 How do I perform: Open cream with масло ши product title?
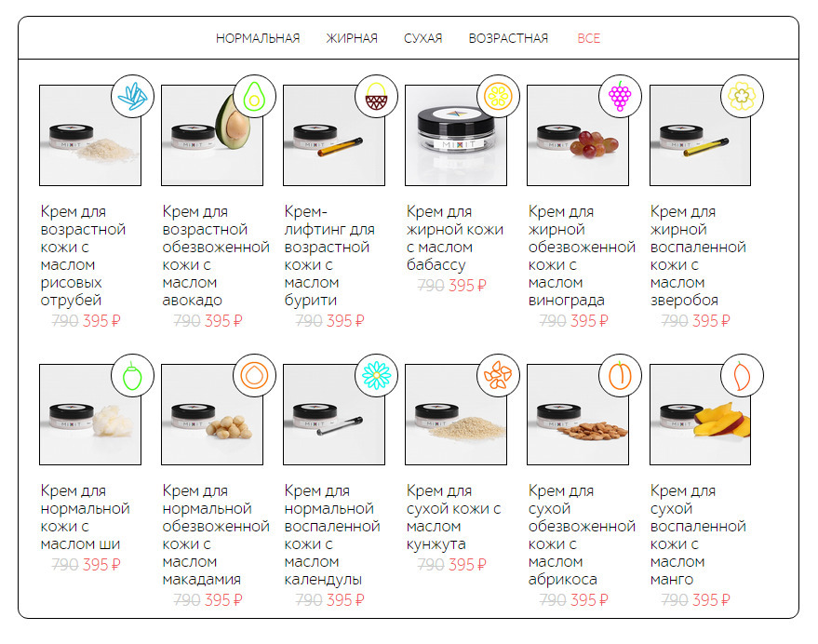coord(85,517)
